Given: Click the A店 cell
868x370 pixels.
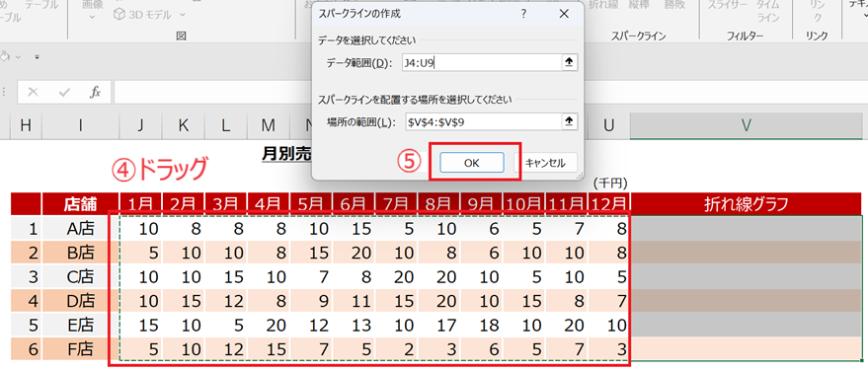Looking at the screenshot, I should 80,229.
